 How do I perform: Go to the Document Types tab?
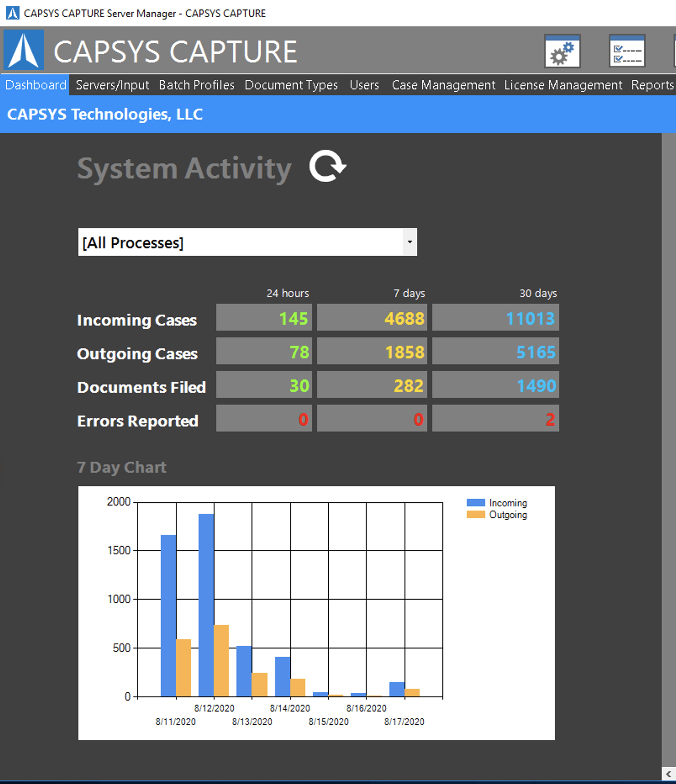pos(291,85)
